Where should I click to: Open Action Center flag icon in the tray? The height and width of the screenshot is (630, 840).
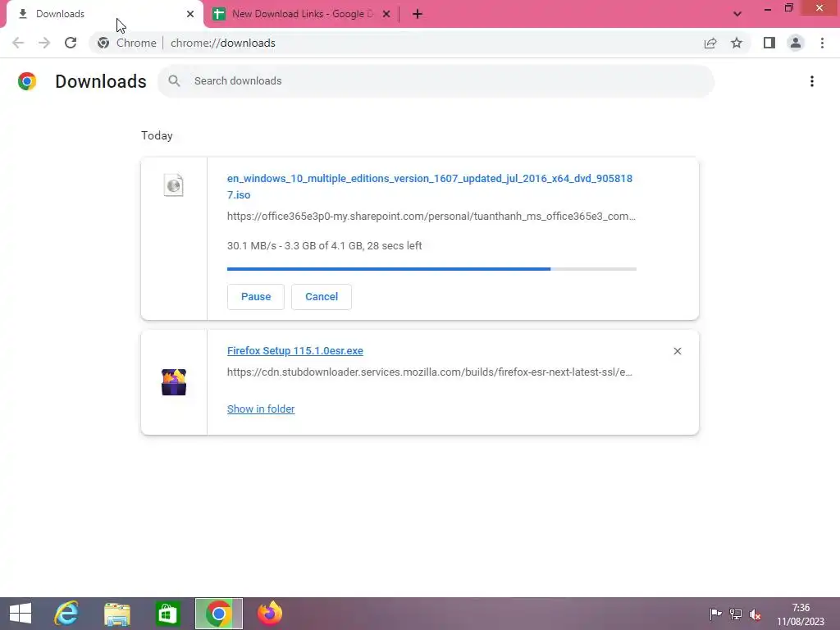[715, 614]
